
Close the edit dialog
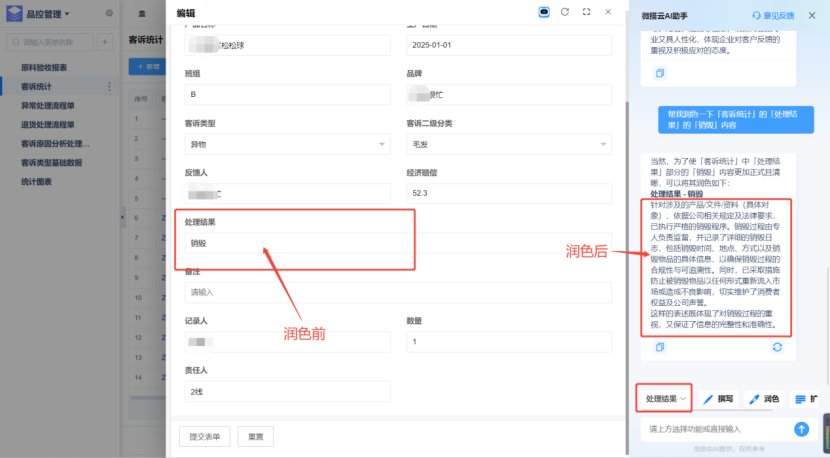tap(608, 12)
